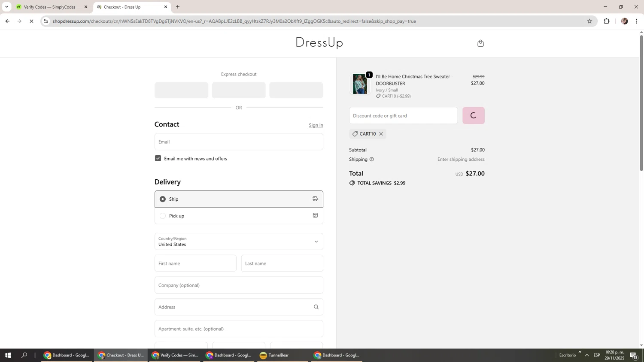Screen dimensions: 644x362
Task: Open the shopping bag cart icon
Action: tap(480, 43)
